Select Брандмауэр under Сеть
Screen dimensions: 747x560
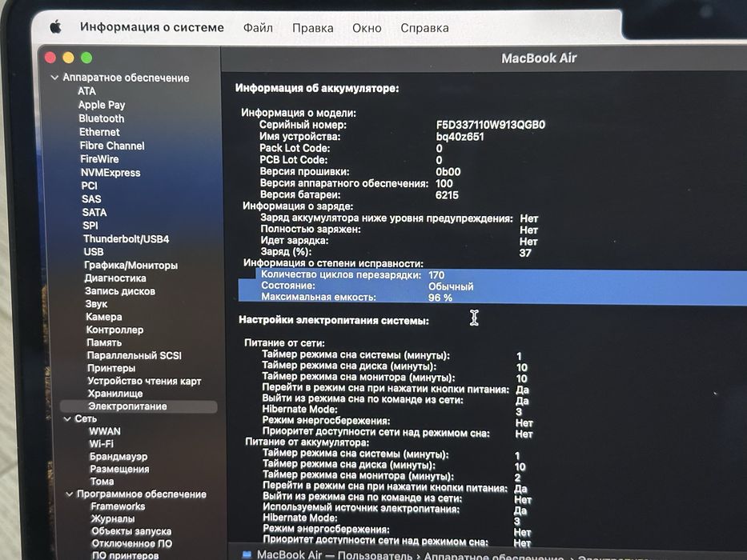pos(118,457)
